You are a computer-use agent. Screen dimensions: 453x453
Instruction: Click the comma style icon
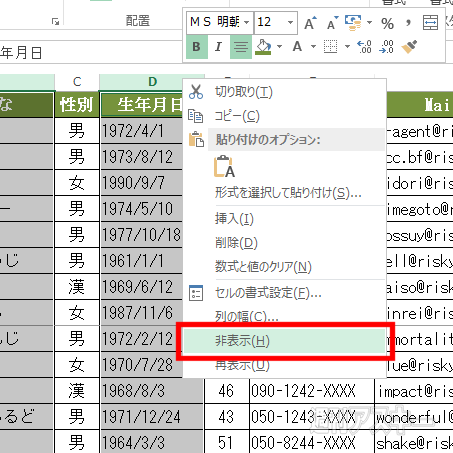408,23
